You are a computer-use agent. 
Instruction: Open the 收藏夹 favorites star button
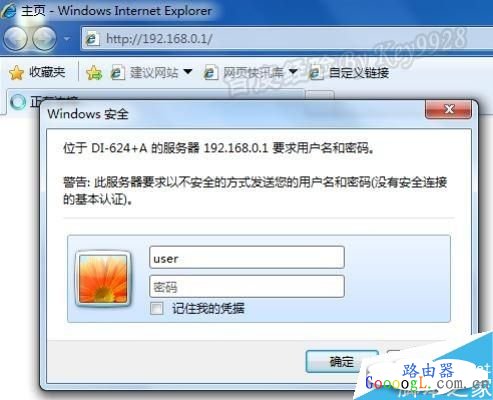(x=37, y=72)
